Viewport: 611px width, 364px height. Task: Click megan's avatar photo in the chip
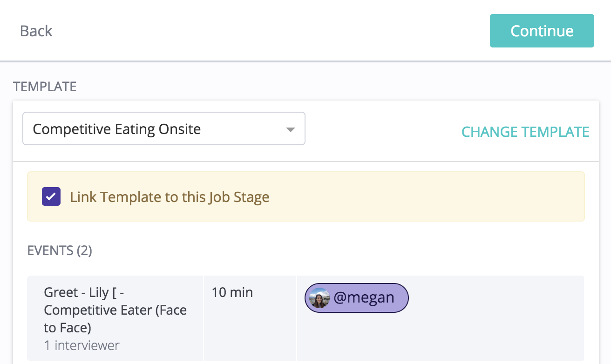click(x=319, y=298)
